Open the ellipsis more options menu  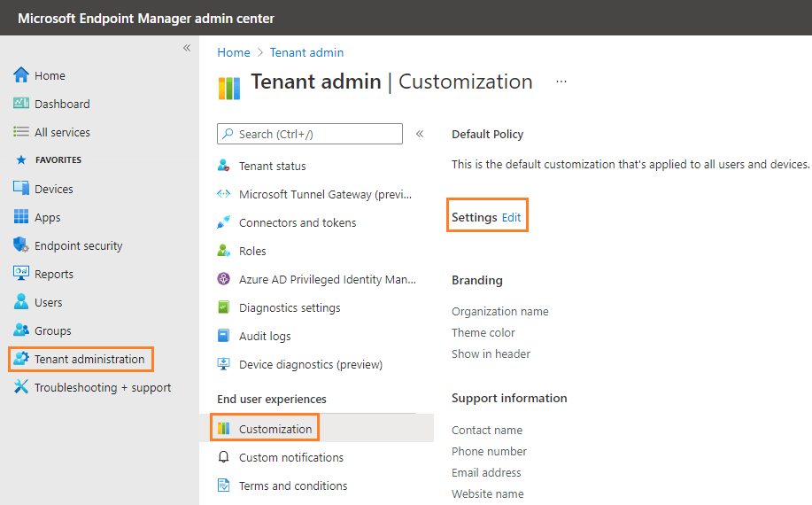tap(561, 82)
